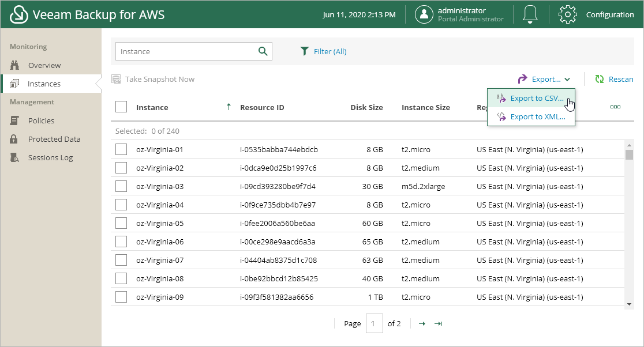
Task: Click the Policies sidebar icon
Action: click(x=14, y=120)
